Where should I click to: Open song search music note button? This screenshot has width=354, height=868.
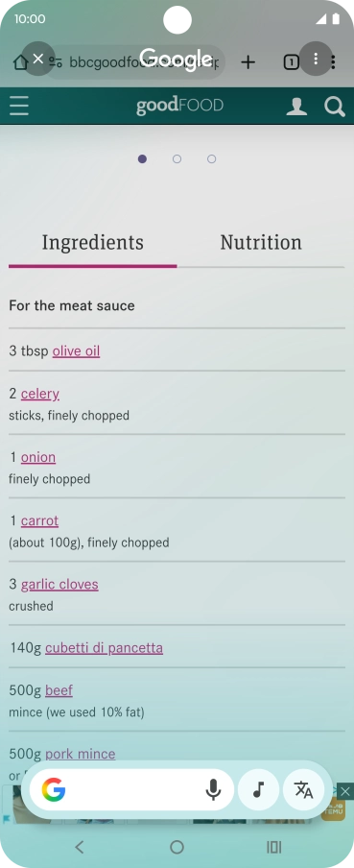(x=258, y=789)
